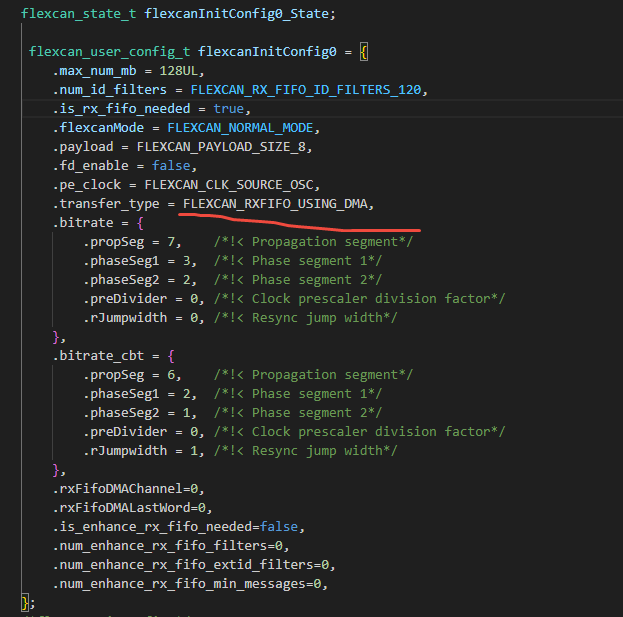Click the .fd_enable field name
The height and width of the screenshot is (617, 623).
click(91, 166)
